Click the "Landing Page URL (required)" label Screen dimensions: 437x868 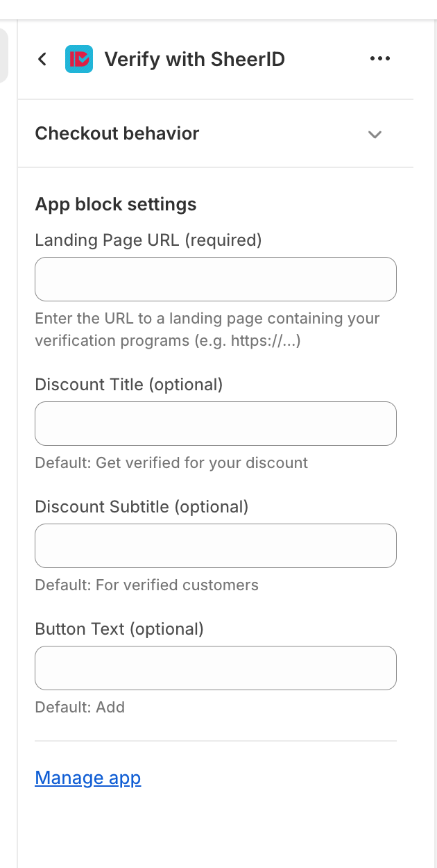coord(148,240)
